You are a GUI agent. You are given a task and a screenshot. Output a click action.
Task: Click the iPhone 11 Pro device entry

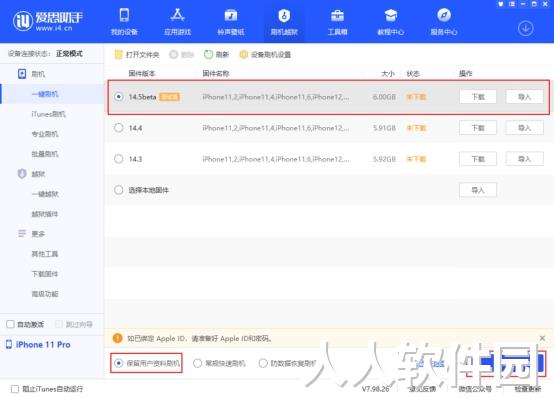[38, 345]
